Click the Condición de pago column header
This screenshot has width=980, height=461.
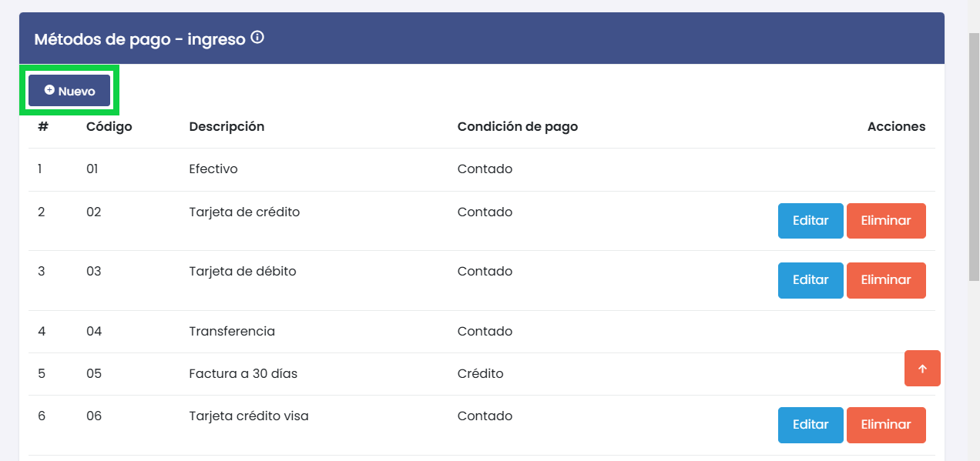click(517, 127)
